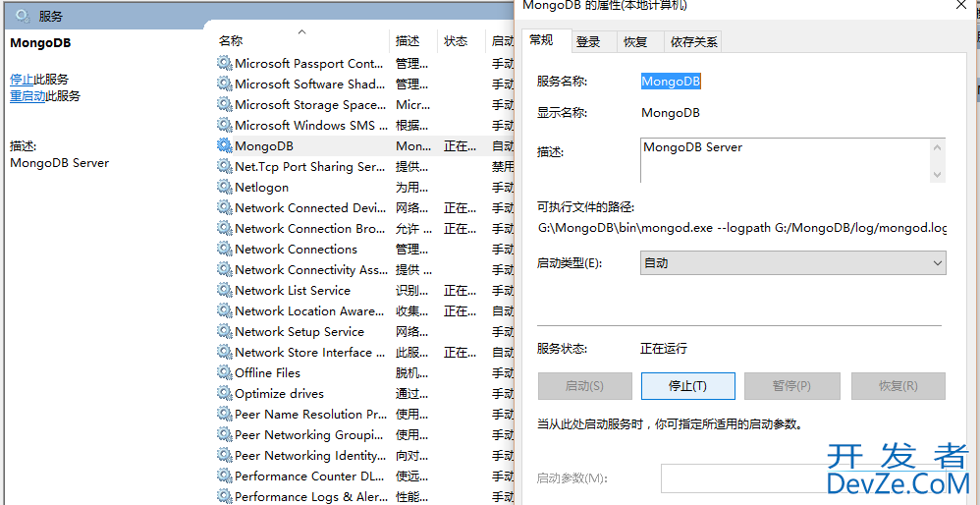
Task: Click the gear icon beside Netlogon
Action: [x=224, y=187]
